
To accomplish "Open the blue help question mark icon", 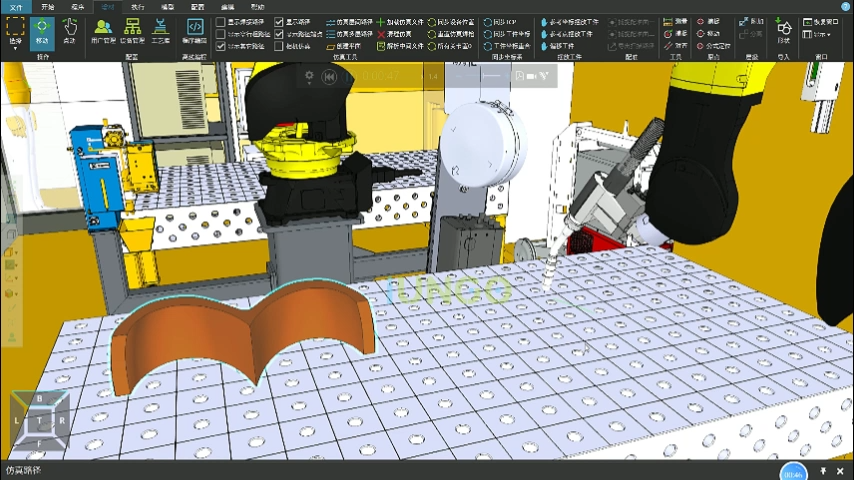I will pos(845,7).
